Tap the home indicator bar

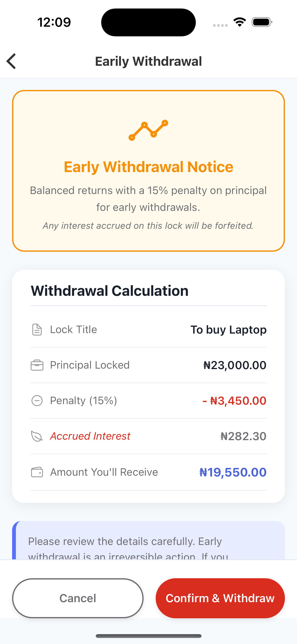(x=148, y=636)
